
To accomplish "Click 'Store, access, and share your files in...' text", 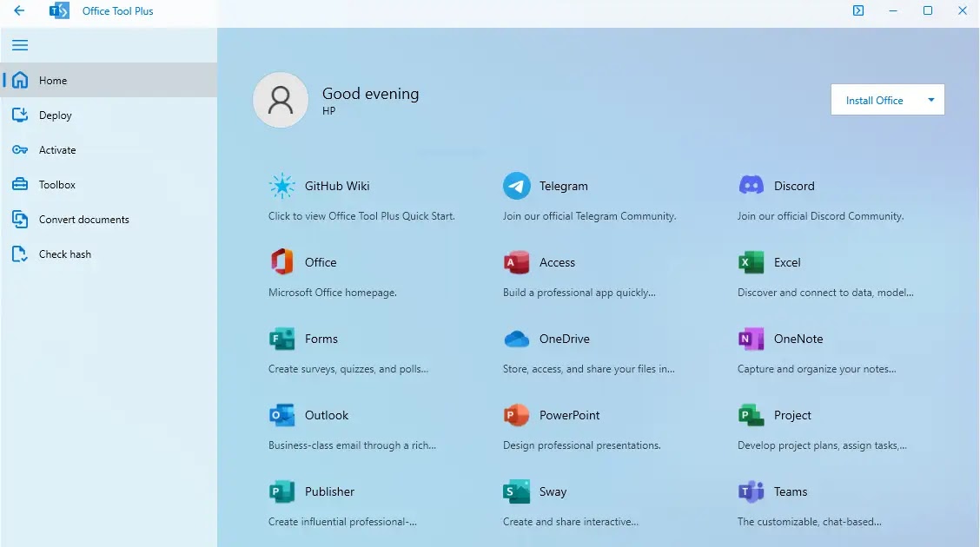I will tap(589, 369).
